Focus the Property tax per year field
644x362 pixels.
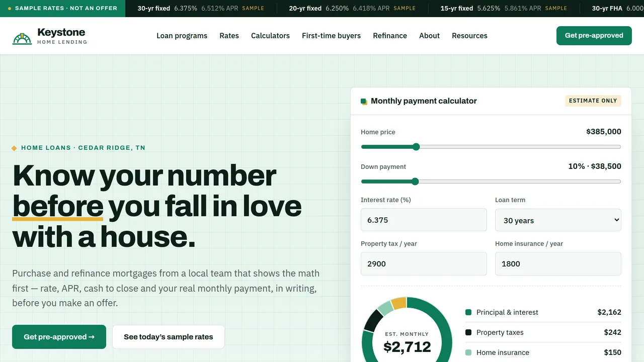pos(424,263)
